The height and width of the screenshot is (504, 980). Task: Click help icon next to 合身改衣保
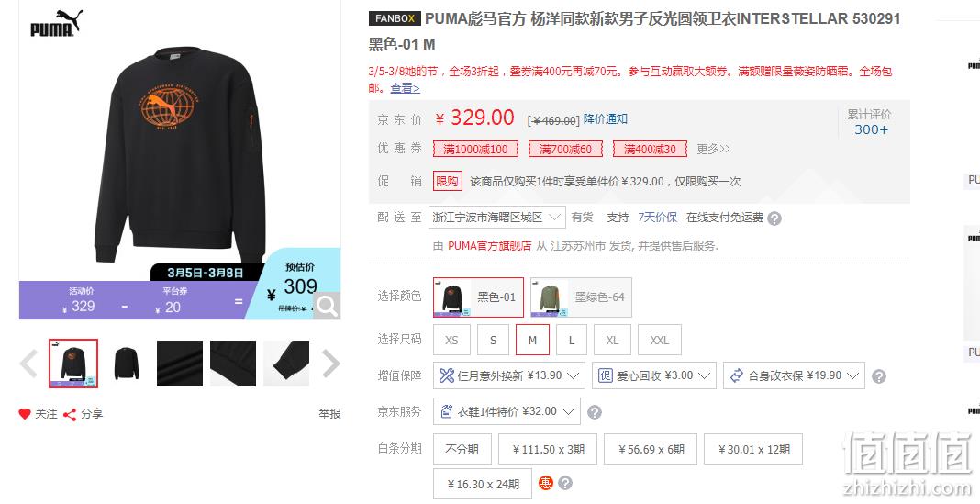879,376
